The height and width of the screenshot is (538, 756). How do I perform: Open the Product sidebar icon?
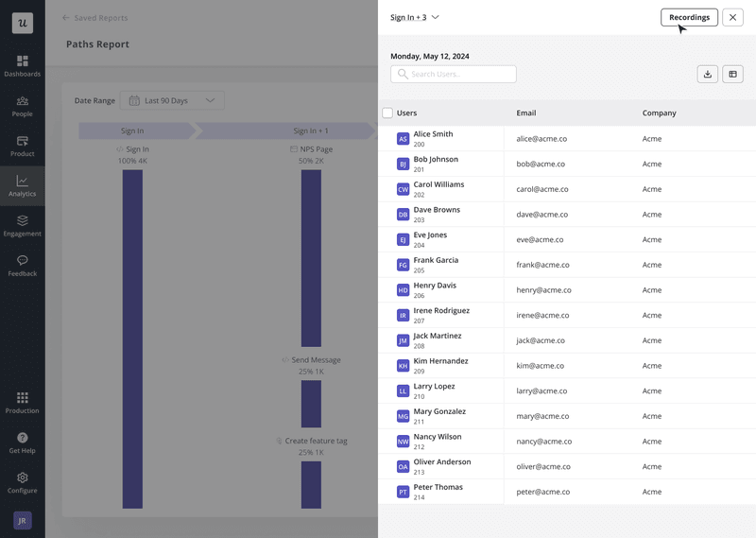22,145
